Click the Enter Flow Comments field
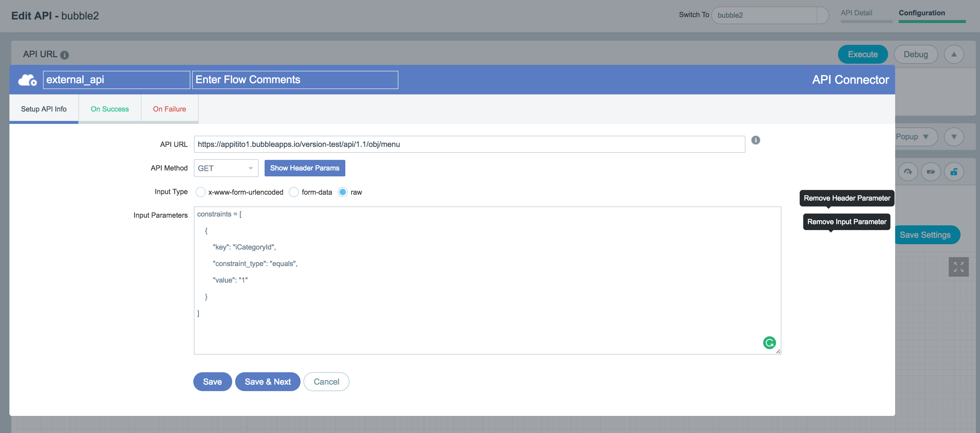 click(x=295, y=80)
